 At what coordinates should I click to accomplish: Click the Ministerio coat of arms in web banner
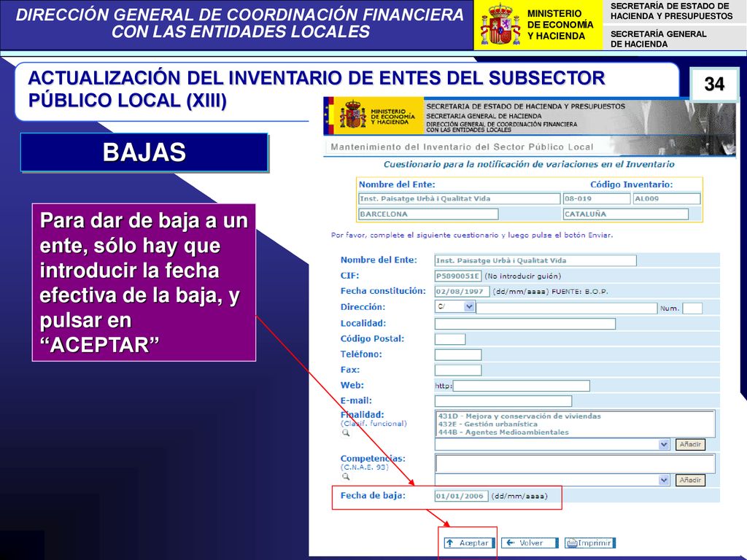coord(352,114)
